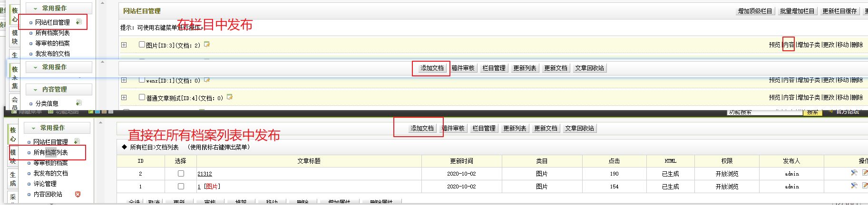Click 更新文档 above the 文档列表 table
The width and height of the screenshot is (868, 205).
[546, 128]
